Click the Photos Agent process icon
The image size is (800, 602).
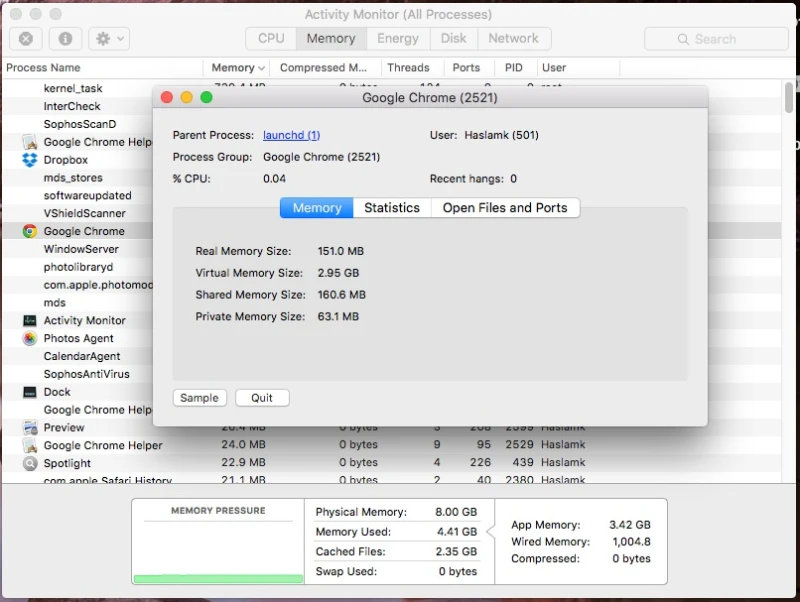point(30,338)
